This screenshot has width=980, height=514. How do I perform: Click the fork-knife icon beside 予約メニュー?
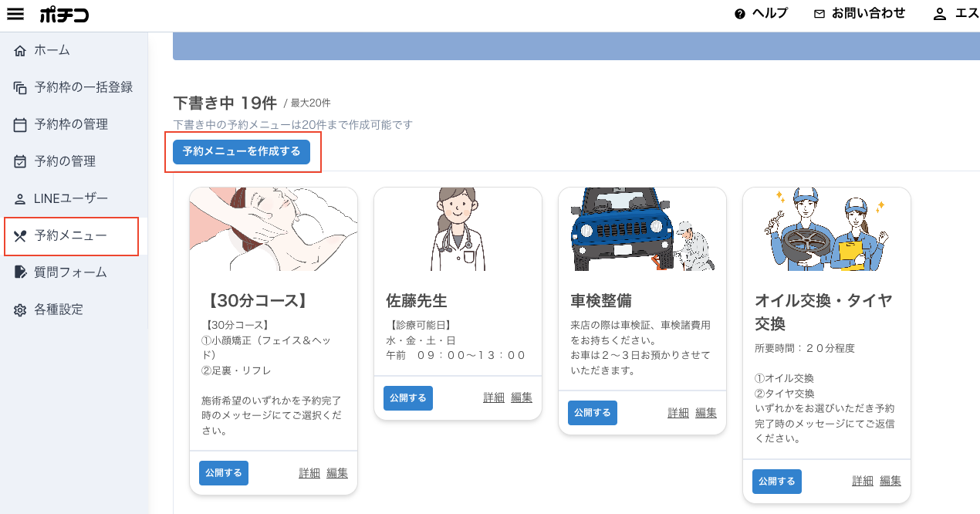coord(20,236)
